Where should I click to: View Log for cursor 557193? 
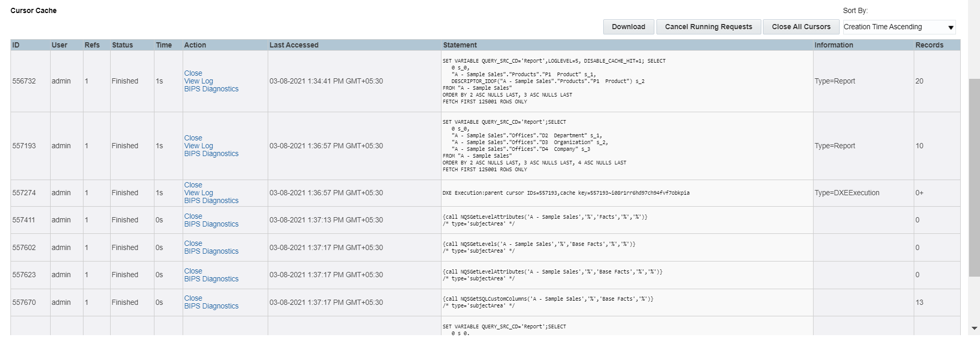tap(198, 146)
